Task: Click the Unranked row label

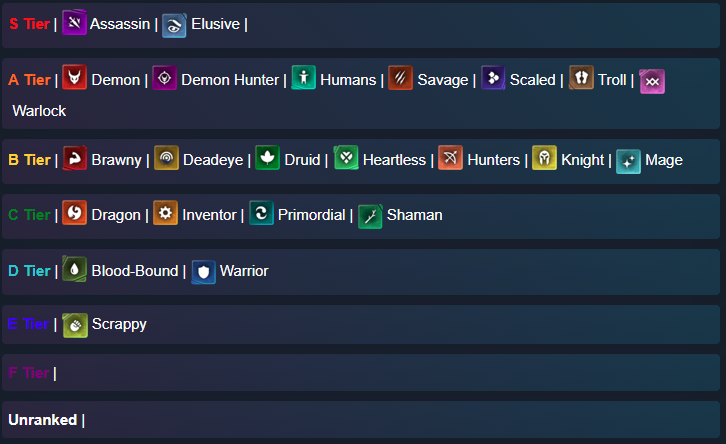Action: 42,419
